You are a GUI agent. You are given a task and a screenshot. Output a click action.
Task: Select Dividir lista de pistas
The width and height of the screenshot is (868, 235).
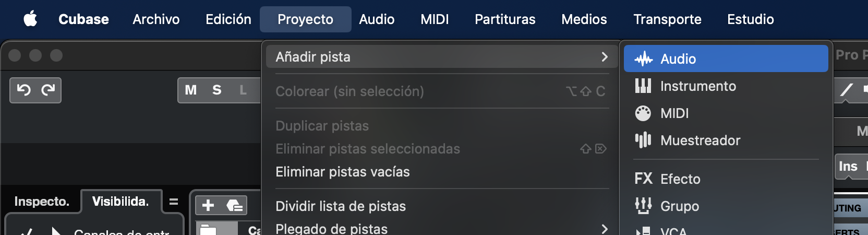pos(341,206)
